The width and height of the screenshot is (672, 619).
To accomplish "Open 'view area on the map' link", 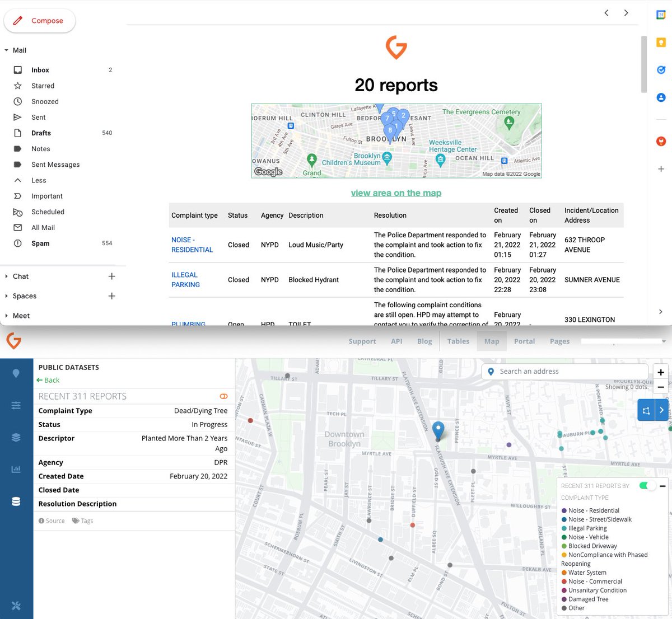I will [x=396, y=193].
